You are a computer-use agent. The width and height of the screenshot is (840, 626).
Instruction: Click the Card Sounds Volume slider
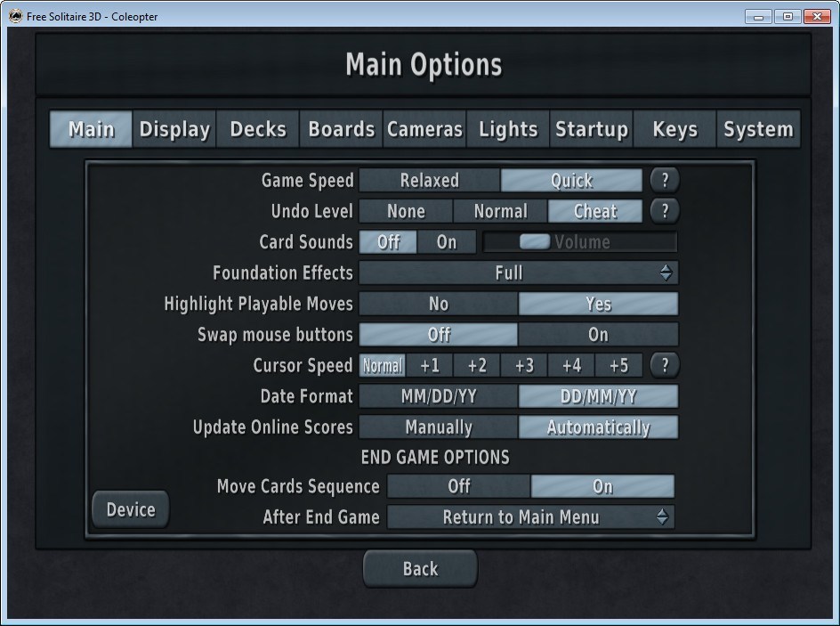[x=580, y=242]
